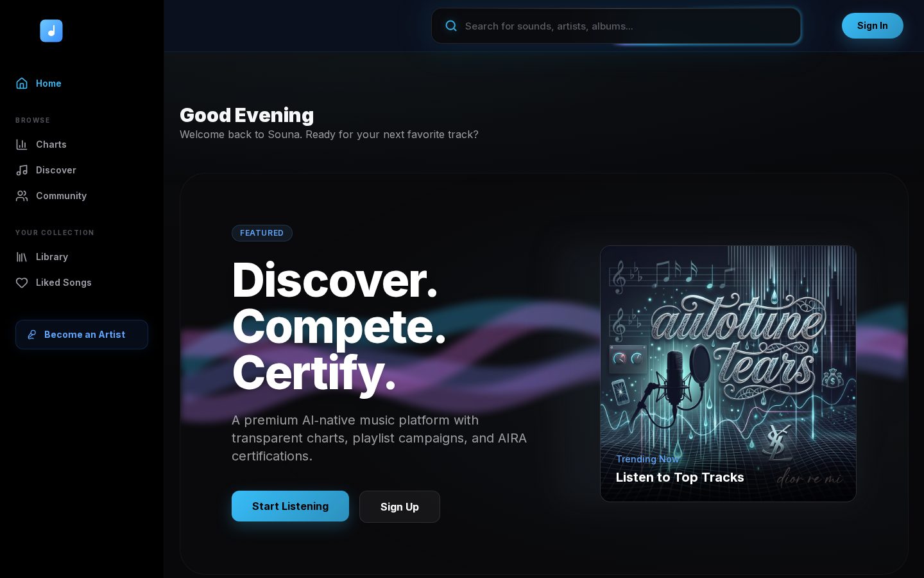Click the Welcome back to Souna subtitle

[x=329, y=134]
